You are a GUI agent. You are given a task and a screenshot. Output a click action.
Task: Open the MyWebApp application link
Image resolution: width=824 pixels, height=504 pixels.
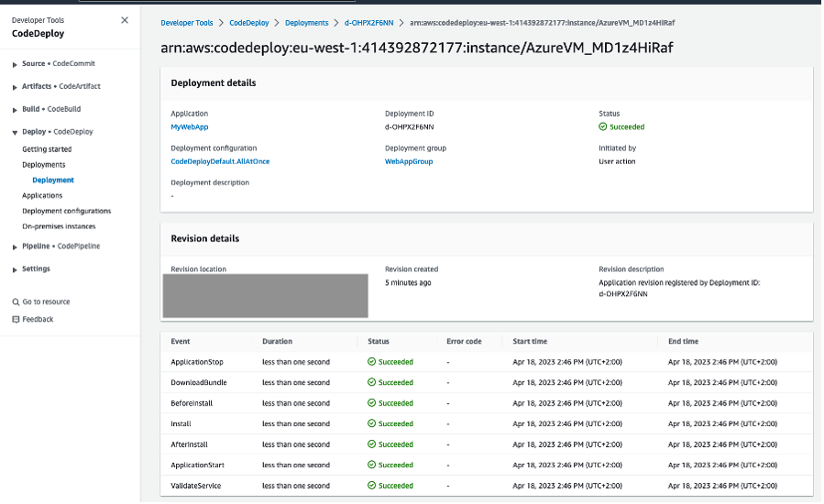[x=190, y=127]
